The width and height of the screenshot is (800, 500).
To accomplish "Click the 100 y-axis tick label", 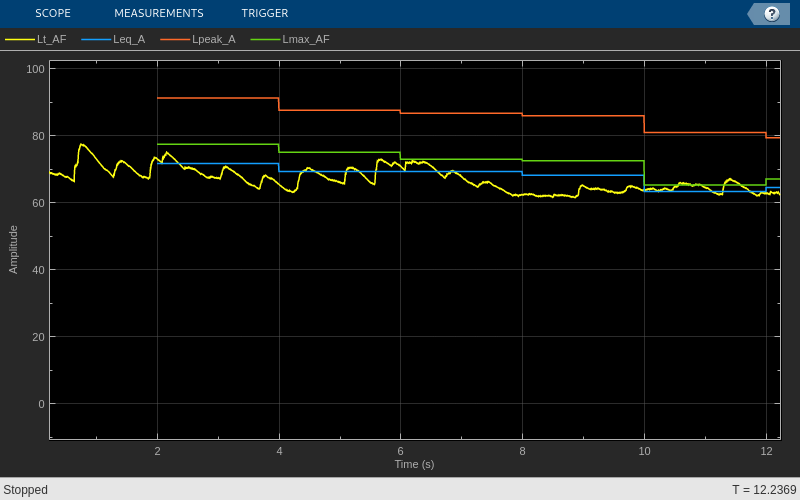I will pyautogui.click(x=35, y=69).
